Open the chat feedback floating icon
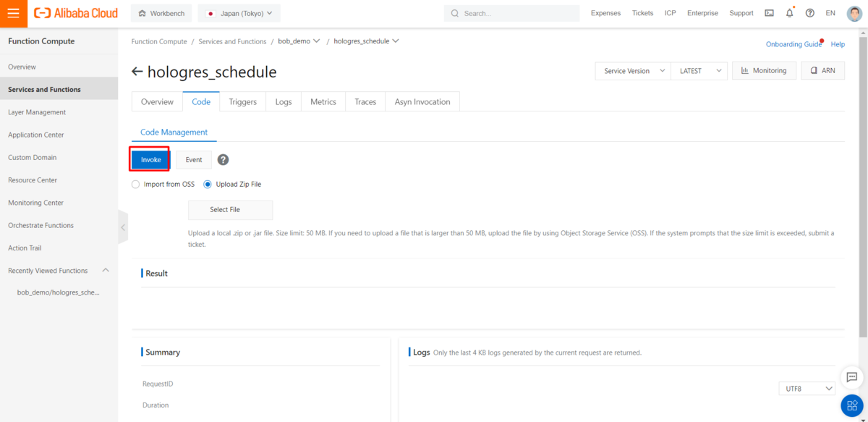868x422 pixels. coord(852,377)
